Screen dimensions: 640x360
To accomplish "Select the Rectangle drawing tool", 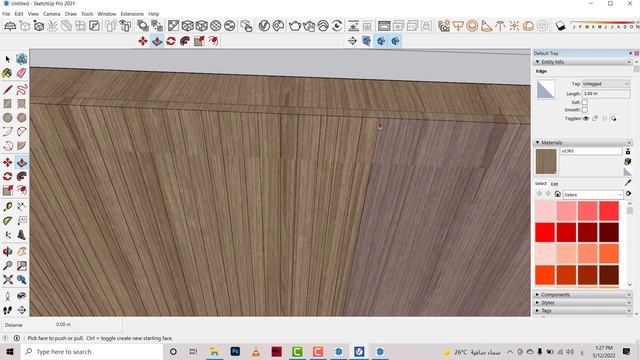I will tap(7, 104).
